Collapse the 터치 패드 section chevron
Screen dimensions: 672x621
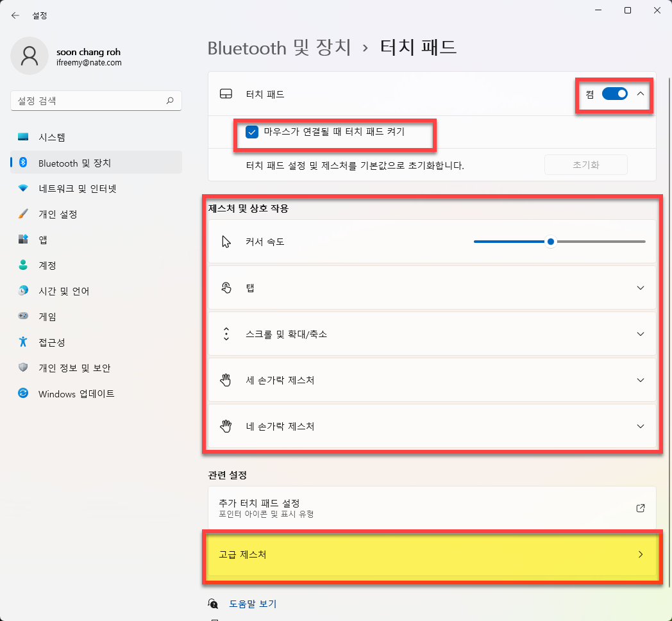click(x=640, y=93)
